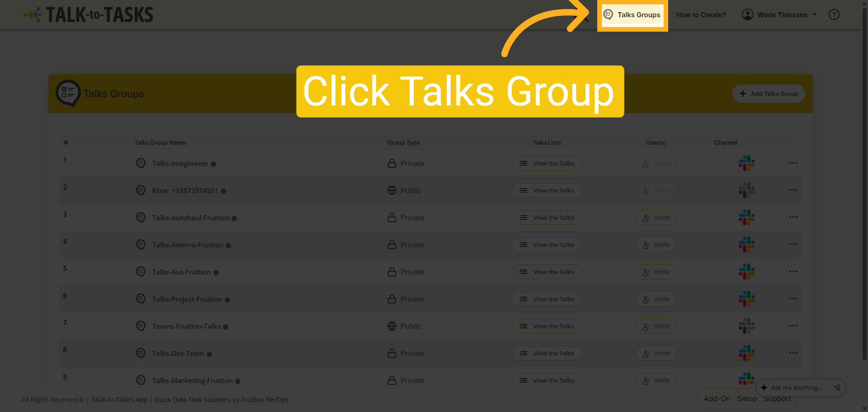The height and width of the screenshot is (412, 868).
Task: Invite users to Talks-Project-Fruition
Action: 656,299
